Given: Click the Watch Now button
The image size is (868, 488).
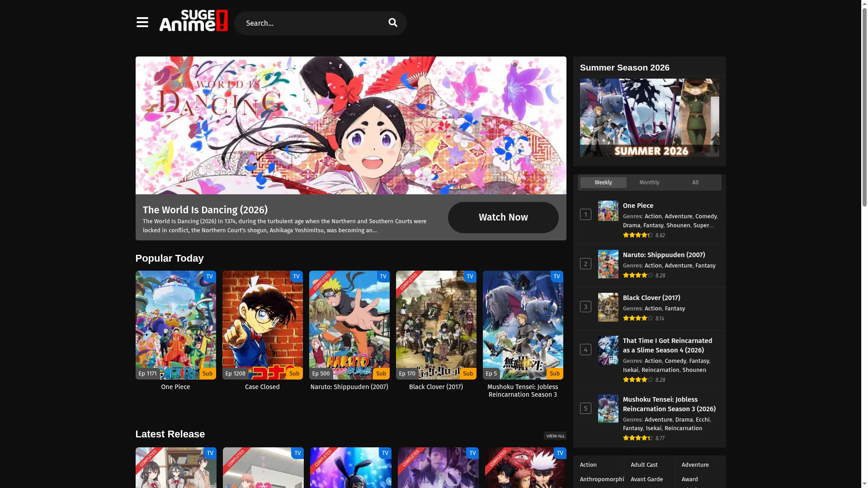Looking at the screenshot, I should point(503,217).
